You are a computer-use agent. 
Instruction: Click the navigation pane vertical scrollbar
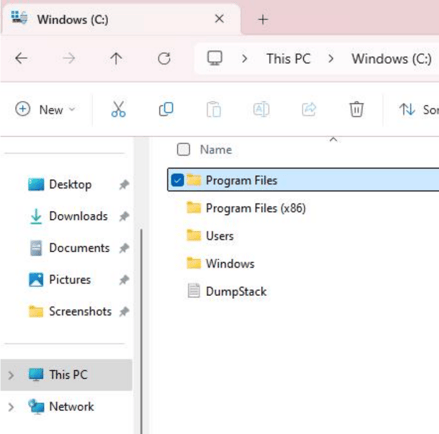(141, 331)
